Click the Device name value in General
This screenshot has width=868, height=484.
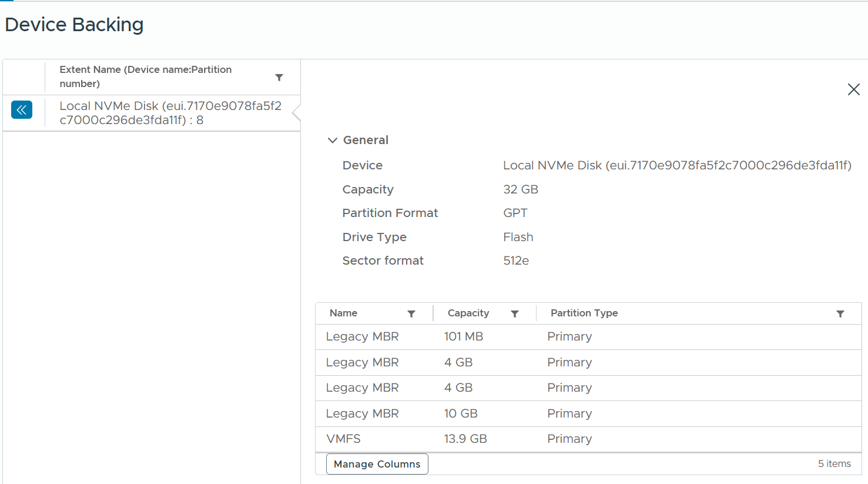[677, 166]
